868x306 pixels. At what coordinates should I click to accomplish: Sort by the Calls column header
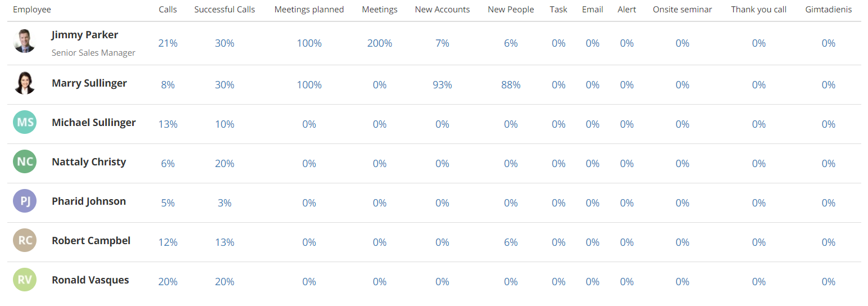pyautogui.click(x=168, y=10)
